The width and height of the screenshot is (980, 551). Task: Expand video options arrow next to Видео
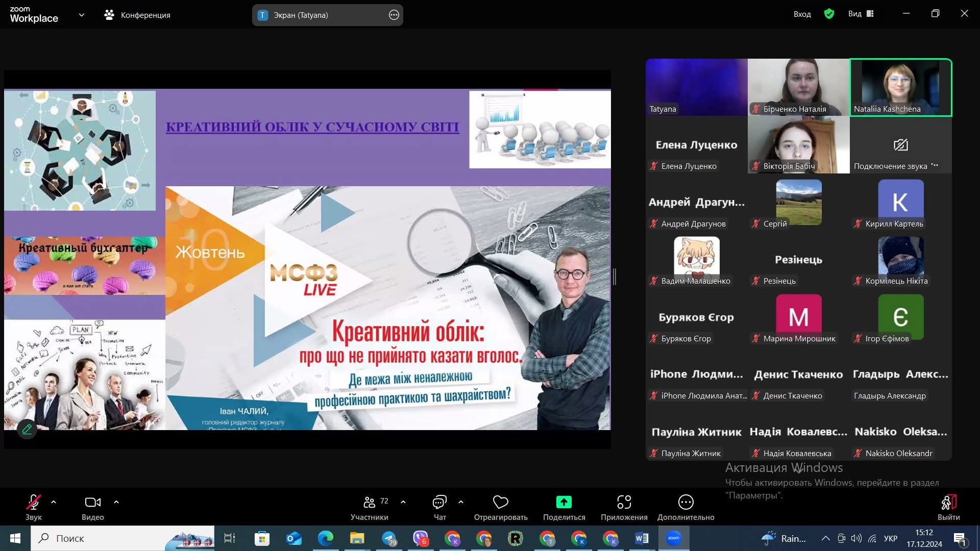click(116, 502)
